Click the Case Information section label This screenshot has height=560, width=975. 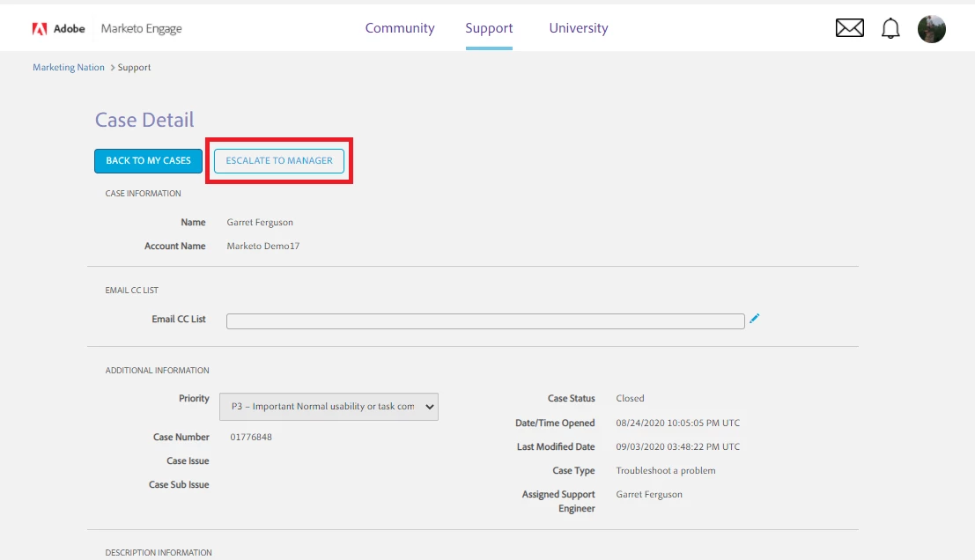point(143,194)
